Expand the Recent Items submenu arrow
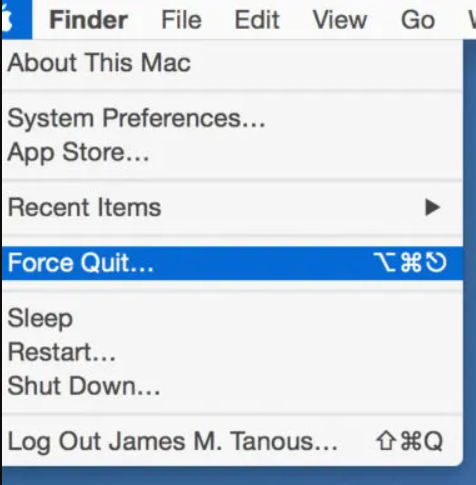Image resolution: width=476 pixels, height=485 pixels. click(433, 207)
